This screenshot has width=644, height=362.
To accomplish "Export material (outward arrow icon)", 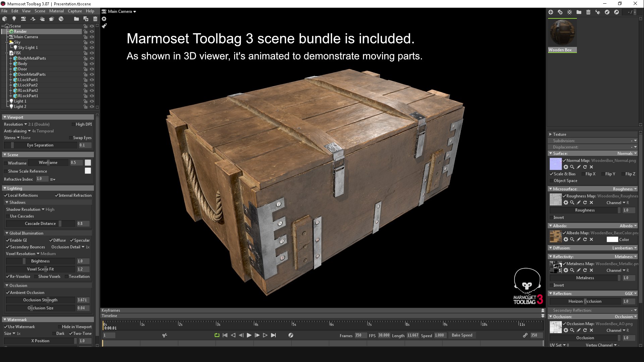I will [x=616, y=12].
